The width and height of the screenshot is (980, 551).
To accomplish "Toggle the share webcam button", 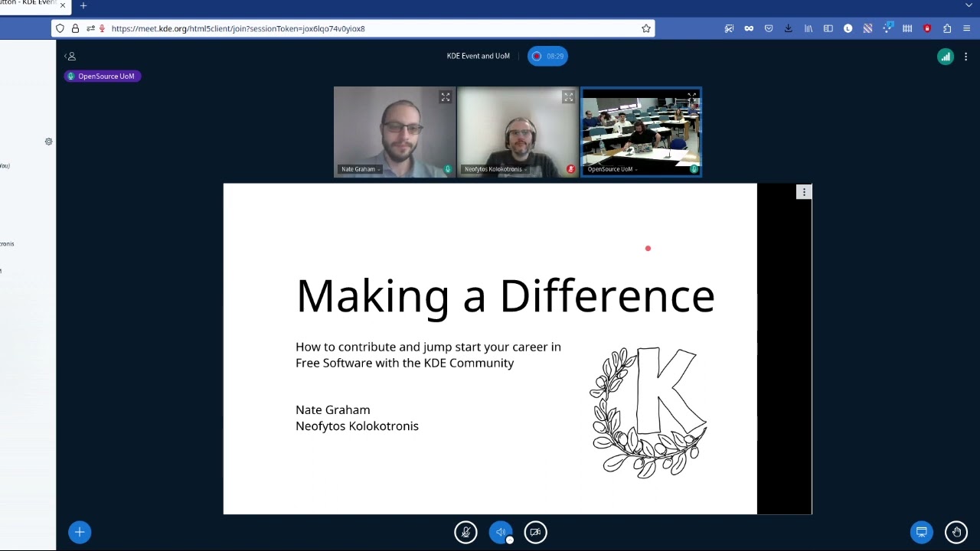I will [536, 532].
